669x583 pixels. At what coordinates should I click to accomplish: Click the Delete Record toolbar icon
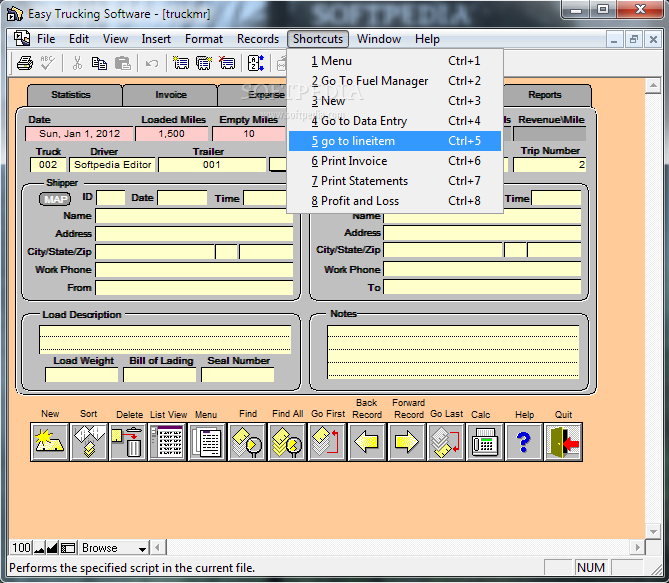(x=227, y=63)
